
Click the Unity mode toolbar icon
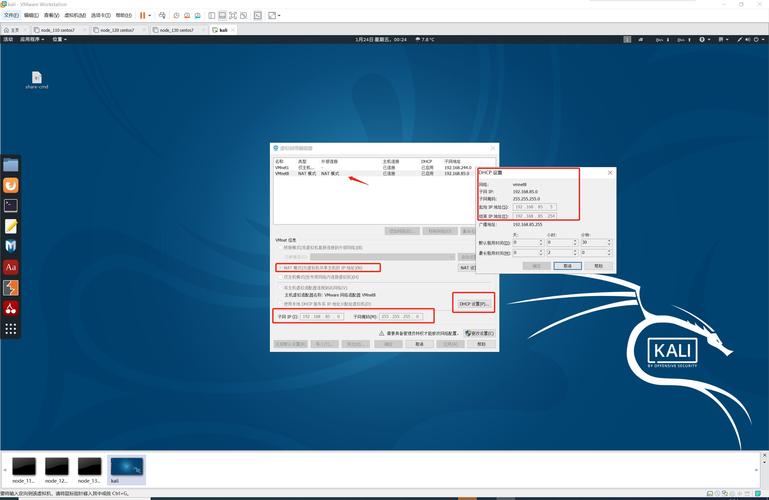tap(244, 16)
